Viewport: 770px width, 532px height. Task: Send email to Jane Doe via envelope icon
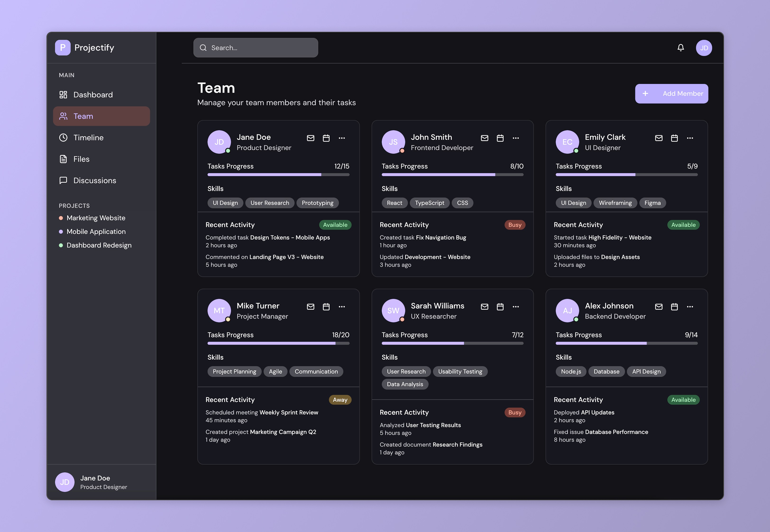point(310,138)
